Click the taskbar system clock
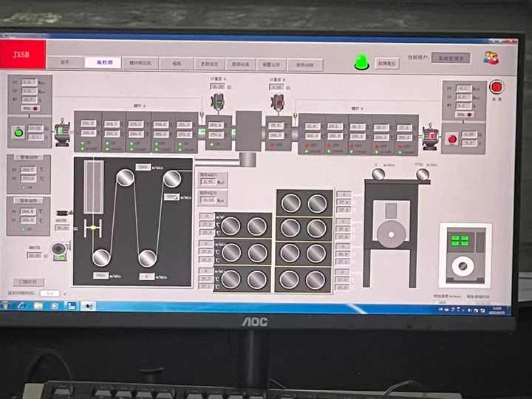 (497, 311)
